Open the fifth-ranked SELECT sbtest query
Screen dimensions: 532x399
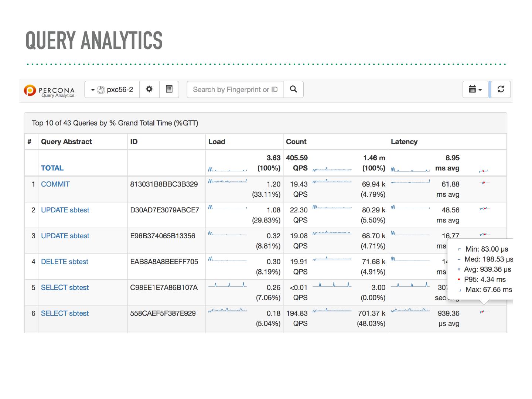click(65, 287)
